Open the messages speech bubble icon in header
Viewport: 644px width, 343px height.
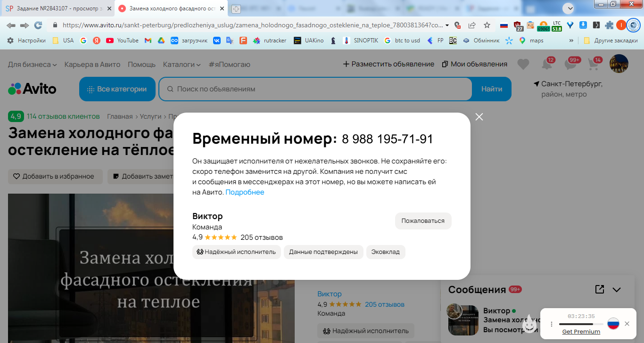[571, 64]
